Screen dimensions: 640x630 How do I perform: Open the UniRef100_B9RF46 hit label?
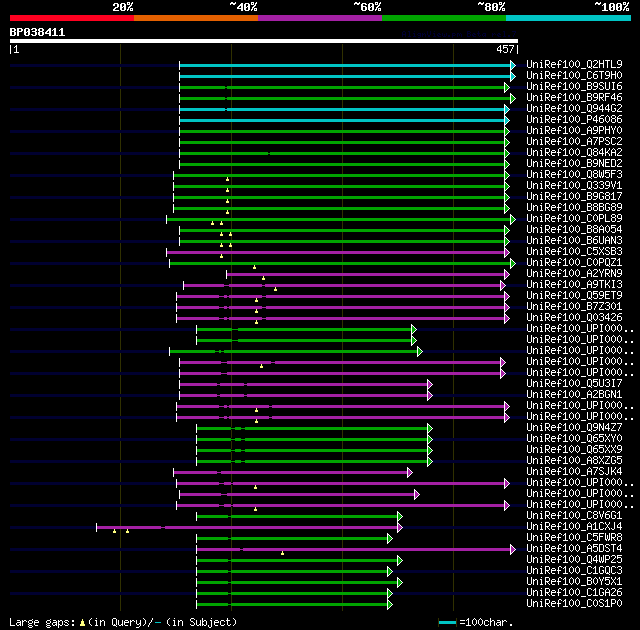[574, 98]
